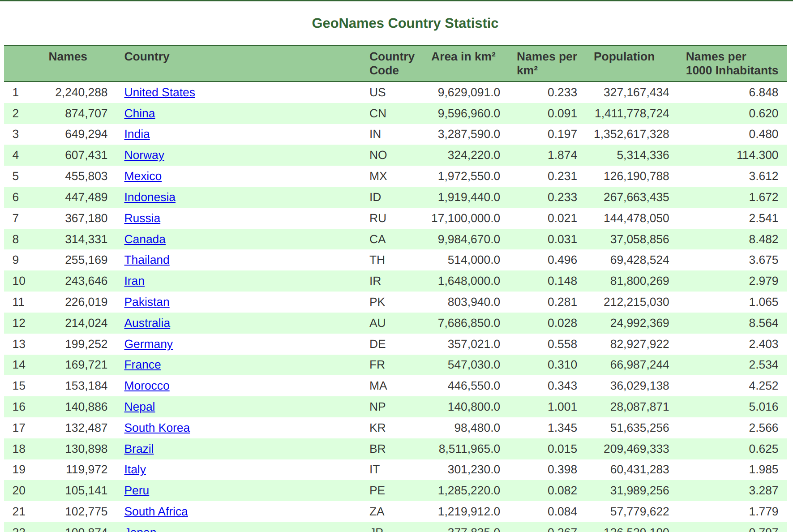Select the names per inhabitants value 8.564
This screenshot has width=793, height=532.
[763, 323]
